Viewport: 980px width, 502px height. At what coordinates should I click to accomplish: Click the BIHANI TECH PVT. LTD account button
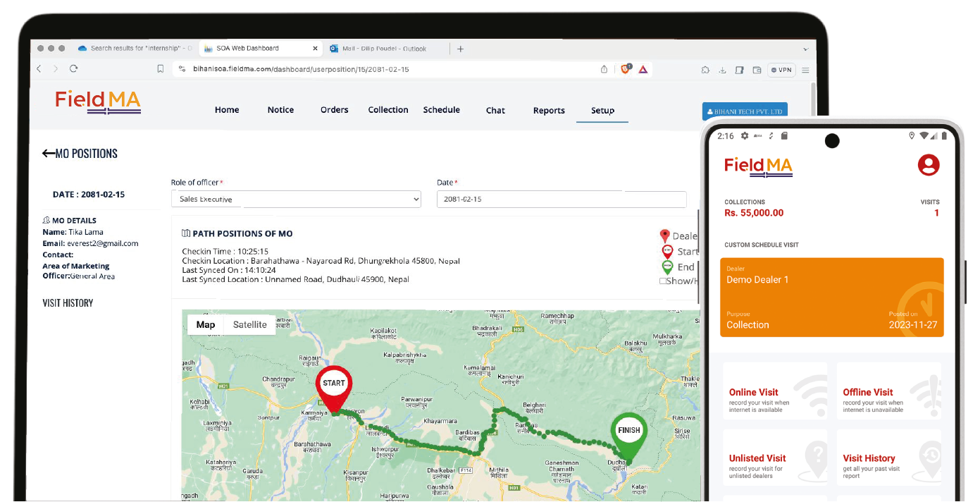point(745,111)
